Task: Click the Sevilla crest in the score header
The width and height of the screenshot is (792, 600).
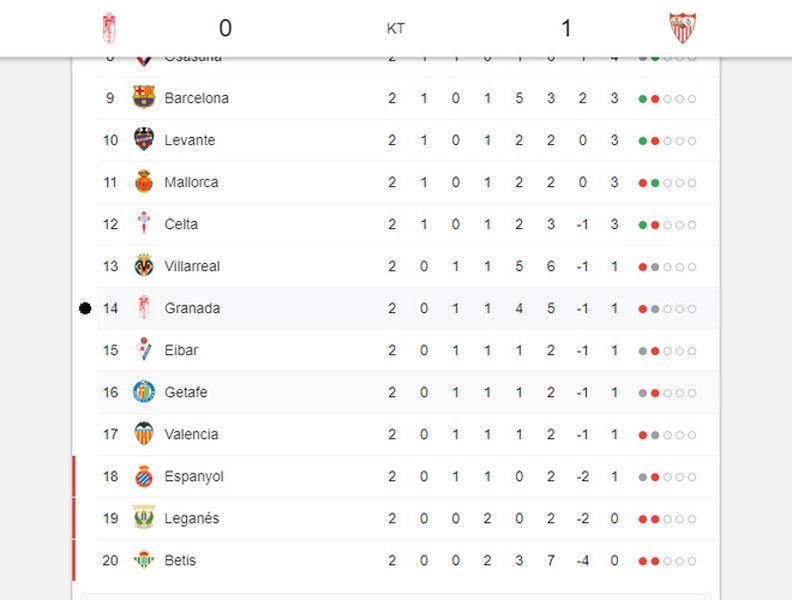Action: coord(682,28)
